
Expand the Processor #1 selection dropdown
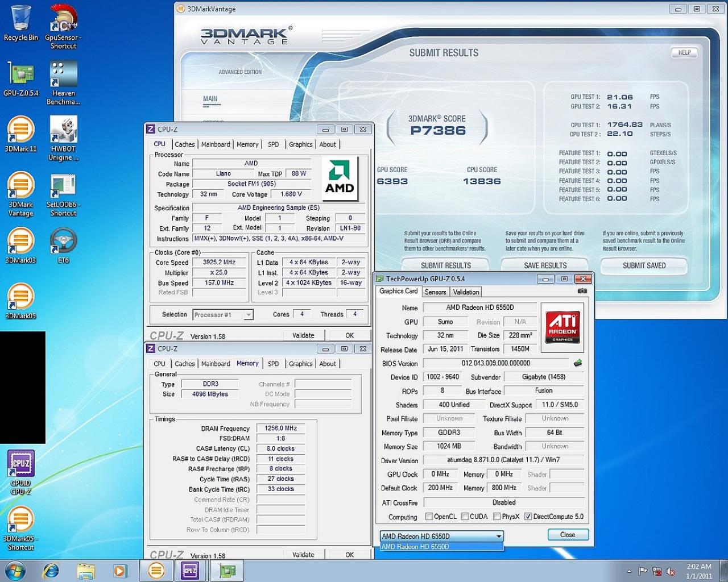tap(223, 315)
